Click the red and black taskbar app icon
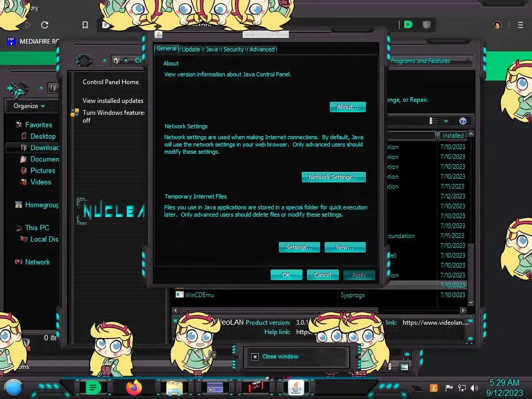The width and height of the screenshot is (532, 399). click(255, 388)
